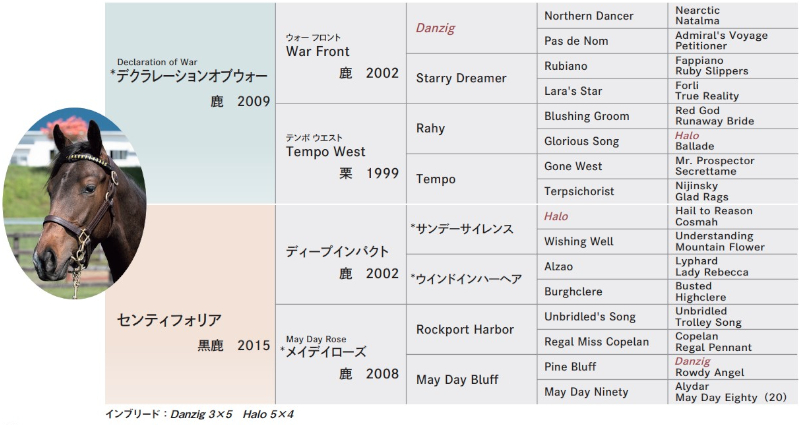Screen dimensions: 800x425
Task: Click the oval horse portrait photo
Action: click(74, 203)
